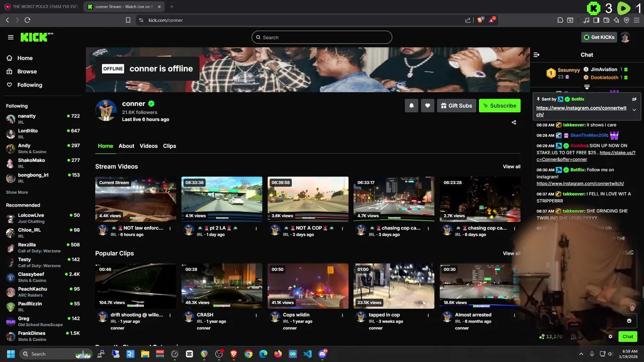Bookmark this page in the address bar
This screenshot has width=644, height=362.
tap(128, 20)
